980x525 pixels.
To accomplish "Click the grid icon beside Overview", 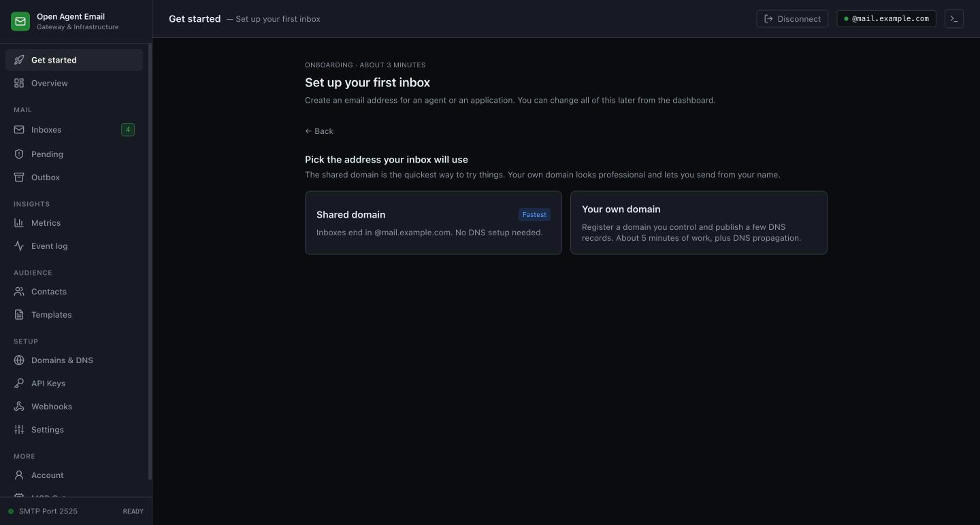I will click(x=19, y=83).
